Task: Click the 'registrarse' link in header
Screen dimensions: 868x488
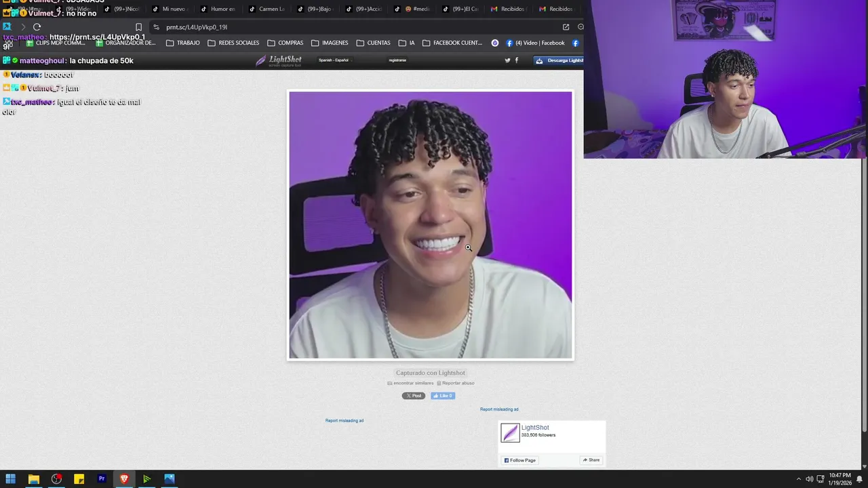Action: tap(397, 60)
